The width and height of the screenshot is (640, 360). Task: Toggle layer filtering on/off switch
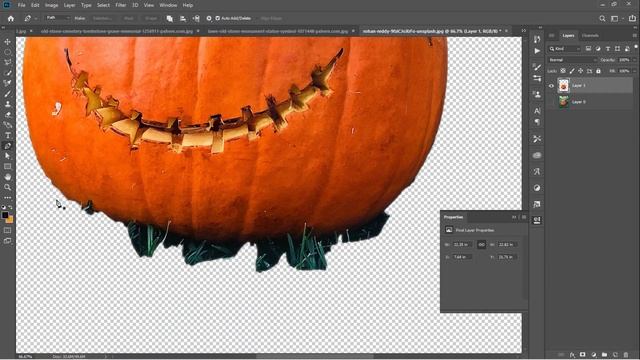pos(636,47)
